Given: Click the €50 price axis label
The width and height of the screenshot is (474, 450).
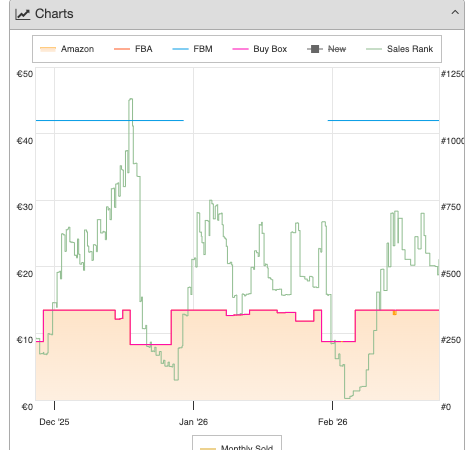Looking at the screenshot, I should pyautogui.click(x=25, y=74).
